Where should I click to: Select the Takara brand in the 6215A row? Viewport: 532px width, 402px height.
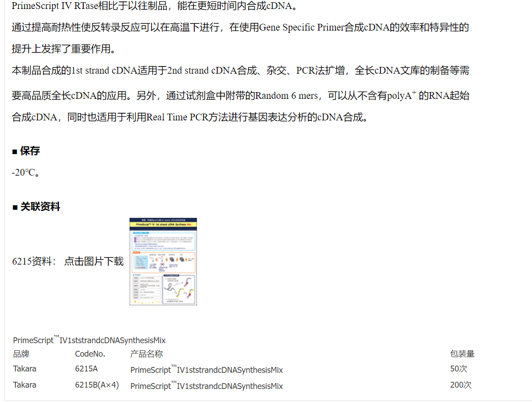point(25,369)
